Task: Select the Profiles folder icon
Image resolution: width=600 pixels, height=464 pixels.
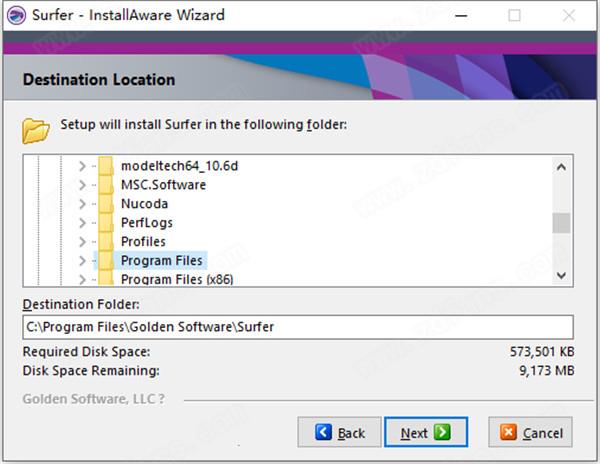Action: pos(106,241)
